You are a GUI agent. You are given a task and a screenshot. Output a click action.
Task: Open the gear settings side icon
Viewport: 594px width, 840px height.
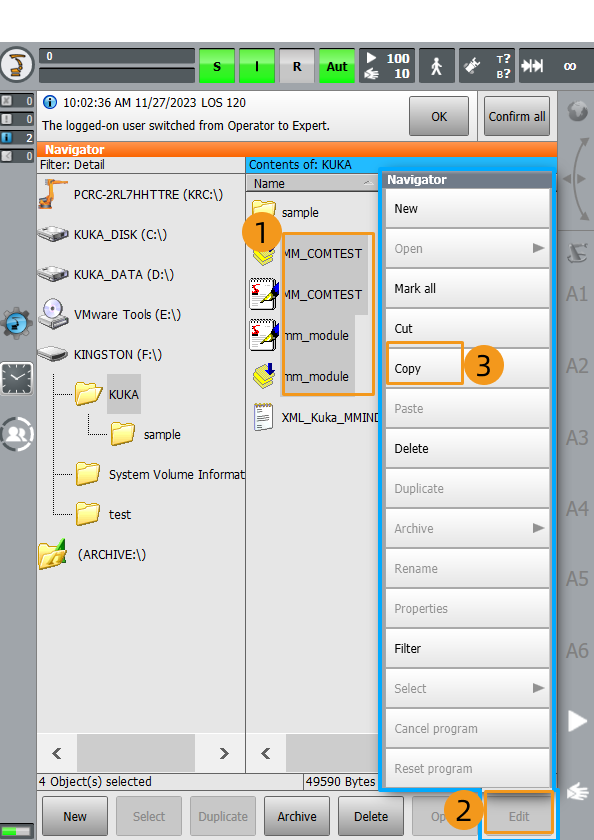[17, 324]
